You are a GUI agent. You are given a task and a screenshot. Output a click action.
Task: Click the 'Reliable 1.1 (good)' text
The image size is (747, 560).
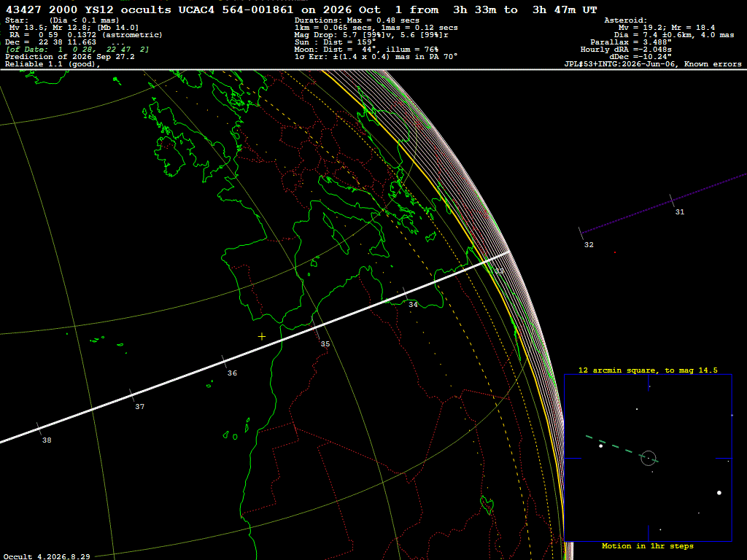[x=53, y=64]
